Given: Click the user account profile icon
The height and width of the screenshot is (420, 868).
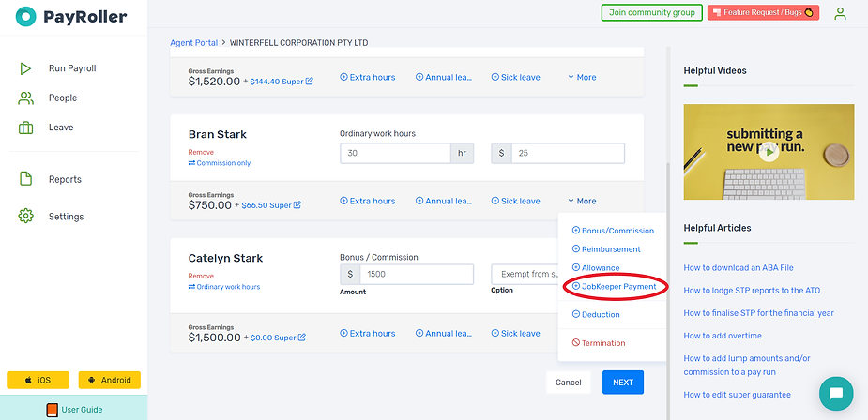Looking at the screenshot, I should click(840, 13).
